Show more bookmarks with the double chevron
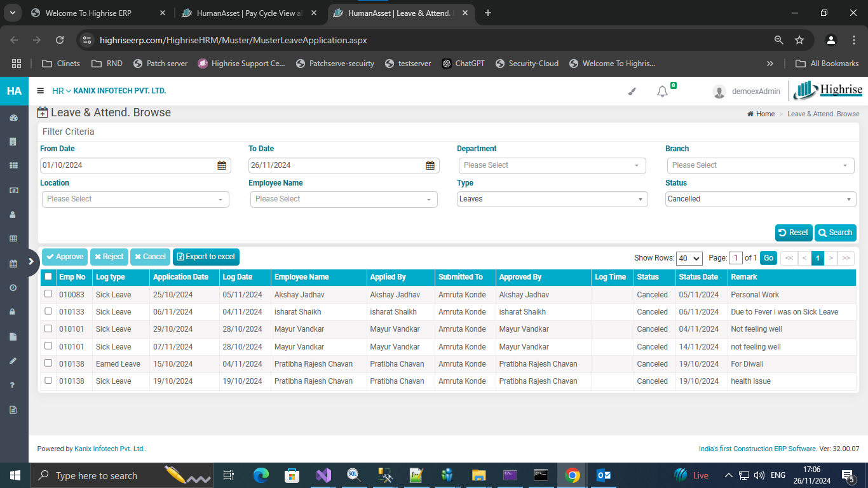Screen dimensions: 868x488 [x=770, y=64]
